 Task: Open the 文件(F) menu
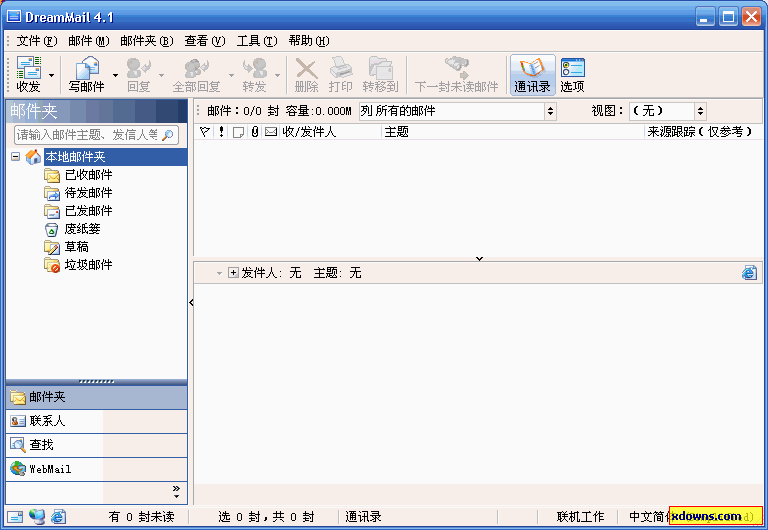(x=37, y=41)
